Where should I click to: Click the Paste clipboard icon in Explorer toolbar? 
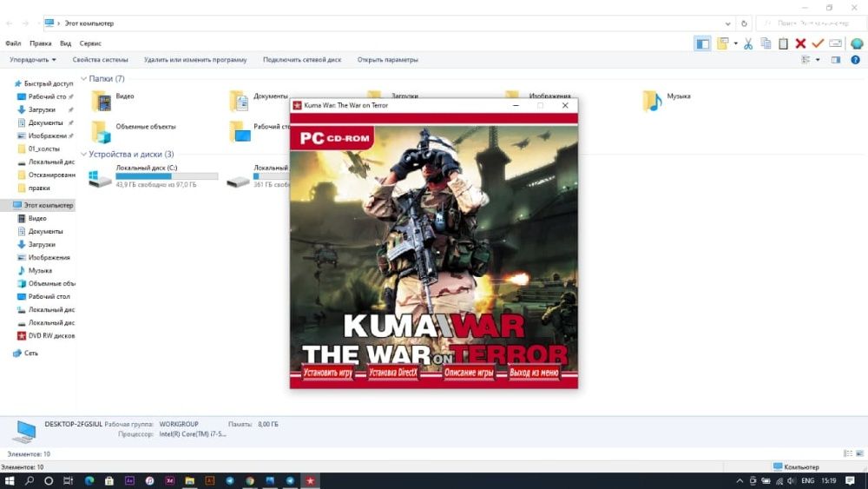click(783, 43)
